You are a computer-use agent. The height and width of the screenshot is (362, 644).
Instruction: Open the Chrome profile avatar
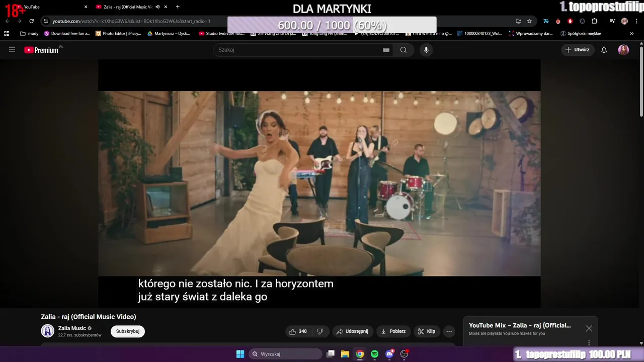pyautogui.click(x=624, y=21)
